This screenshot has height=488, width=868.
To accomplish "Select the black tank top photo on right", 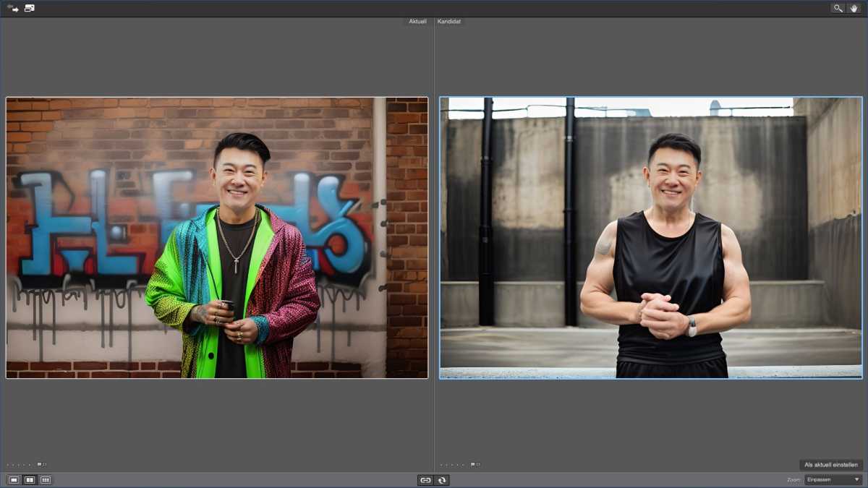I will coord(651,238).
